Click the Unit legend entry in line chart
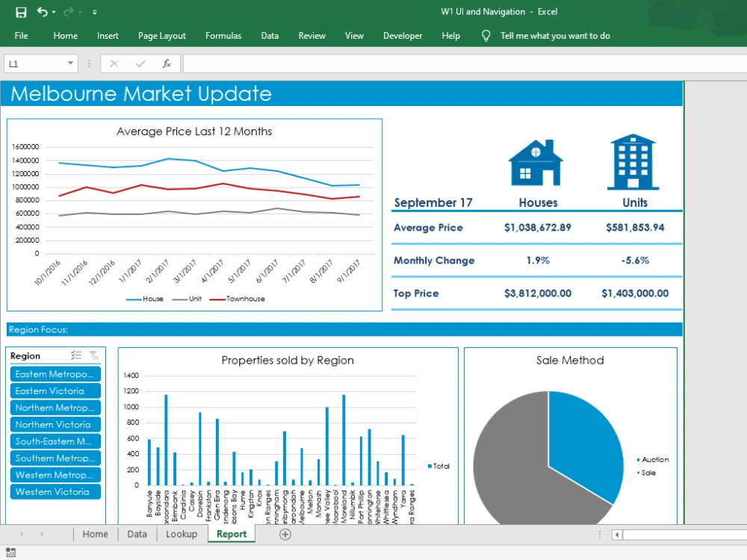This screenshot has height=560, width=747. [x=187, y=299]
